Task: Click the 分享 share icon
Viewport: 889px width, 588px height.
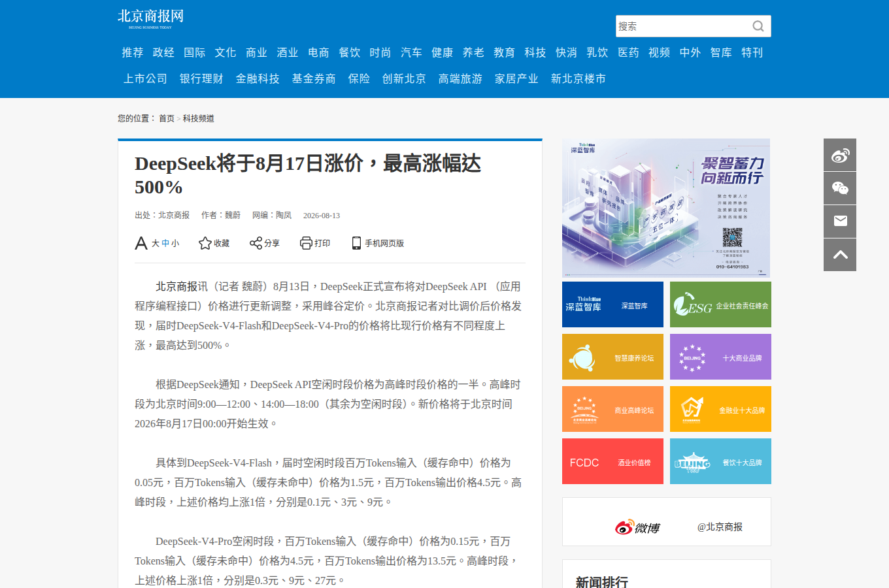Action: [x=256, y=243]
